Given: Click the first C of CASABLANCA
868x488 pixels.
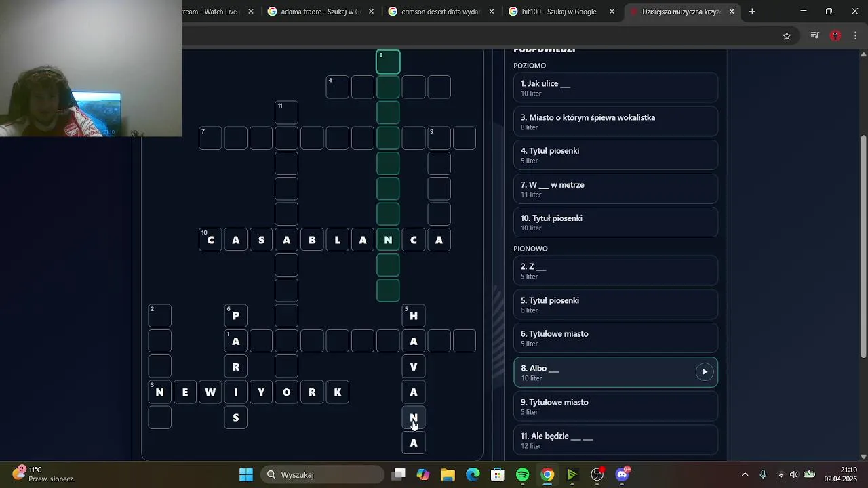Looking at the screenshot, I should [x=210, y=240].
